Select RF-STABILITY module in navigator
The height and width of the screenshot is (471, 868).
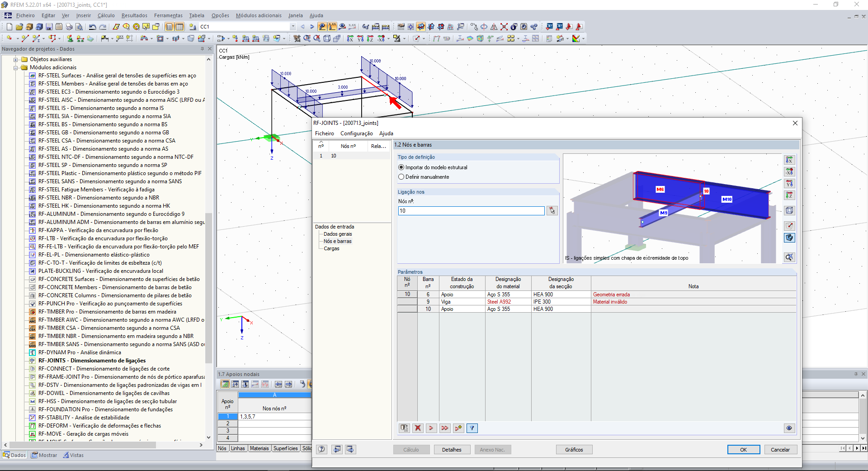tap(84, 418)
